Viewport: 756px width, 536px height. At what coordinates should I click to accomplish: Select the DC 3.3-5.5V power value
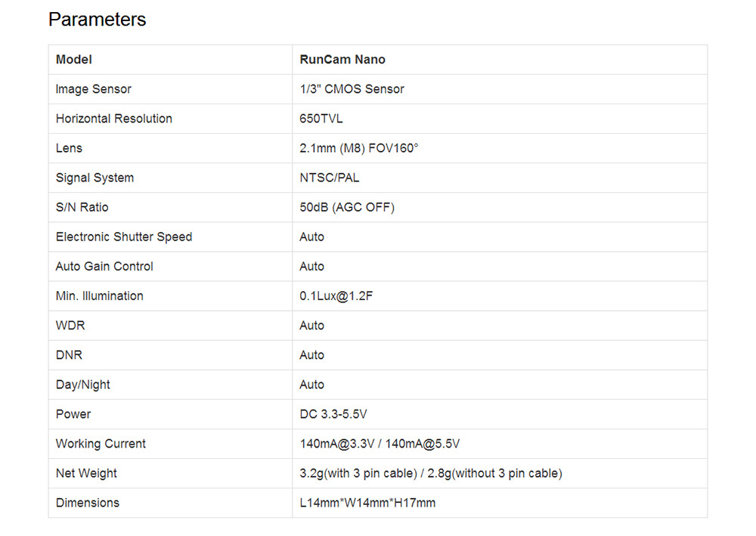coord(333,414)
